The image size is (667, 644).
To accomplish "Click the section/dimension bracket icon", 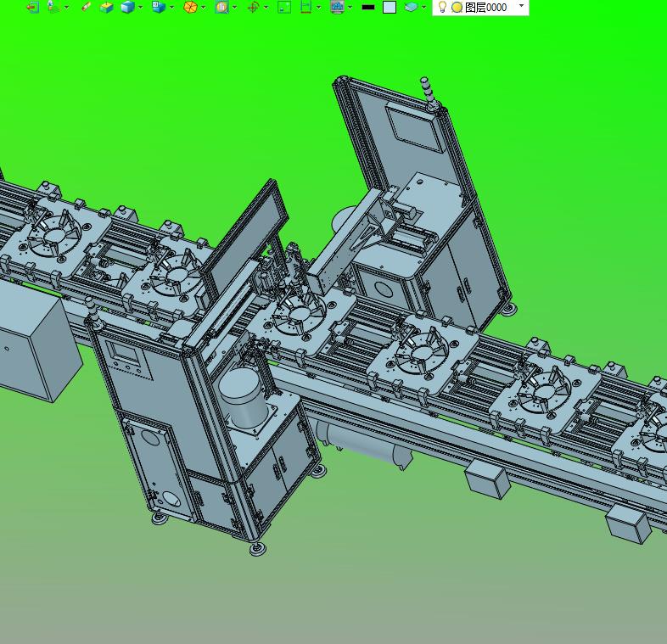I will (305, 7).
